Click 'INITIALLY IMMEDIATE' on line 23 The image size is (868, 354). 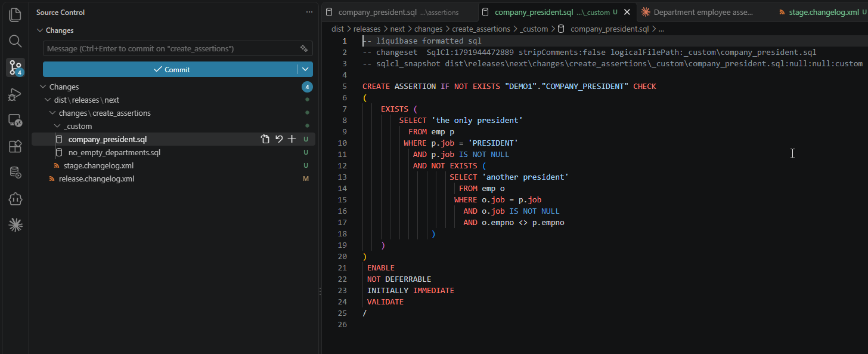click(x=411, y=291)
